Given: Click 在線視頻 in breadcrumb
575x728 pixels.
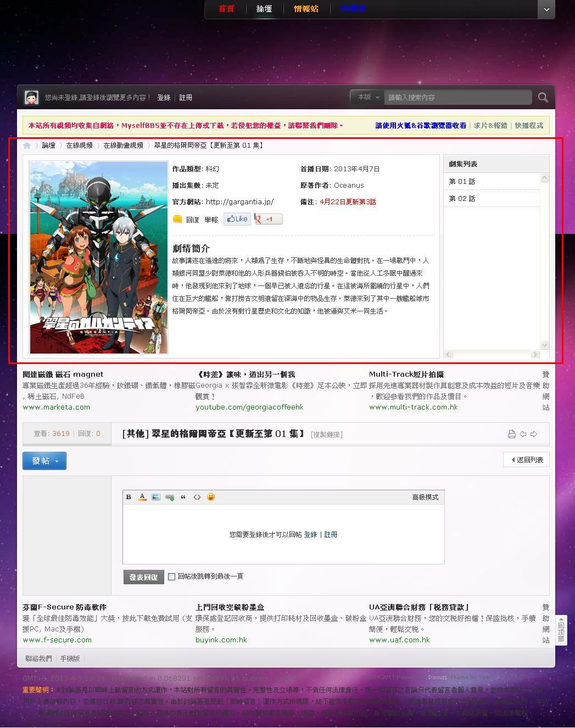Looking at the screenshot, I should pyautogui.click(x=80, y=145).
